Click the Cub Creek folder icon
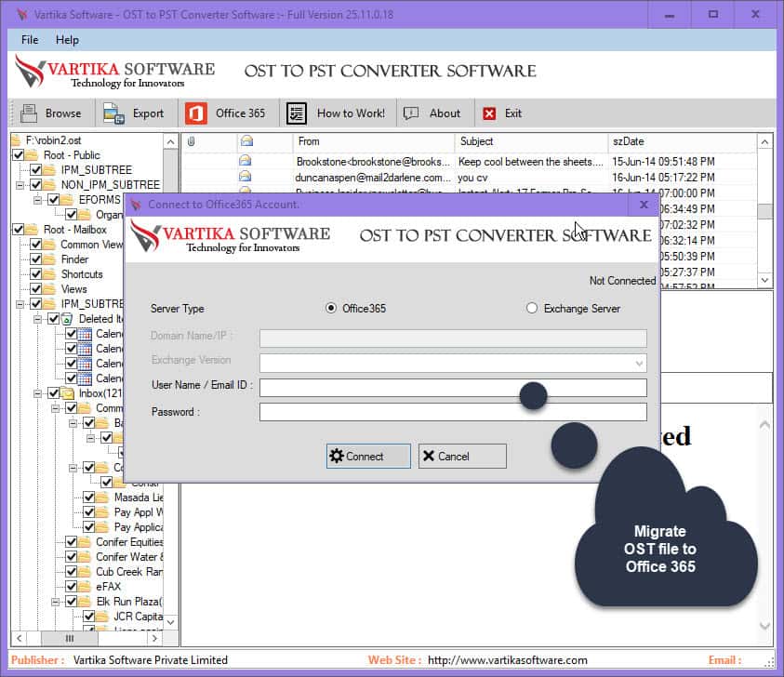 pyautogui.click(x=84, y=571)
